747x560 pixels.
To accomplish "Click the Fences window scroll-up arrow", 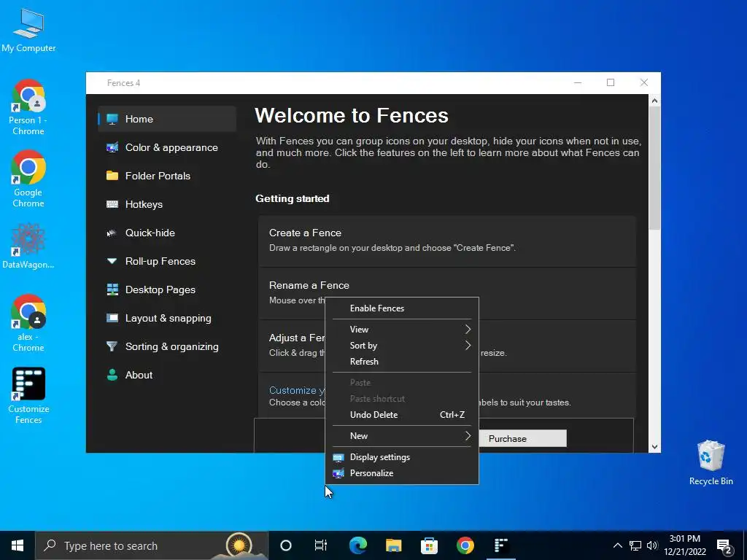I will click(x=654, y=101).
